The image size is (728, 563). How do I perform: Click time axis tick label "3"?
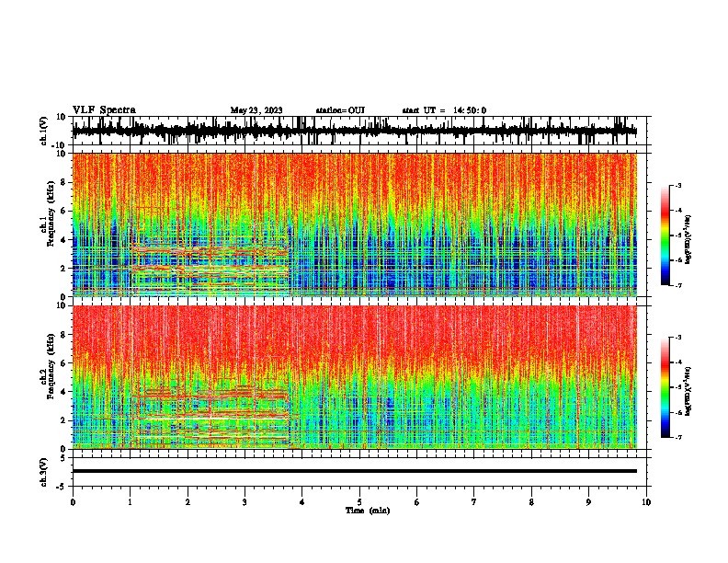point(245,502)
